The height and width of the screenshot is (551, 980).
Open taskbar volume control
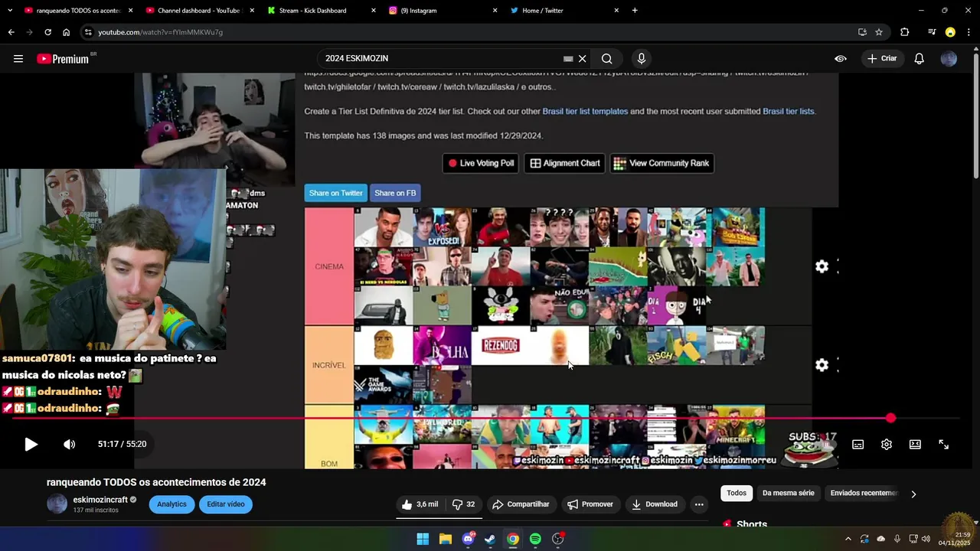coord(926,539)
